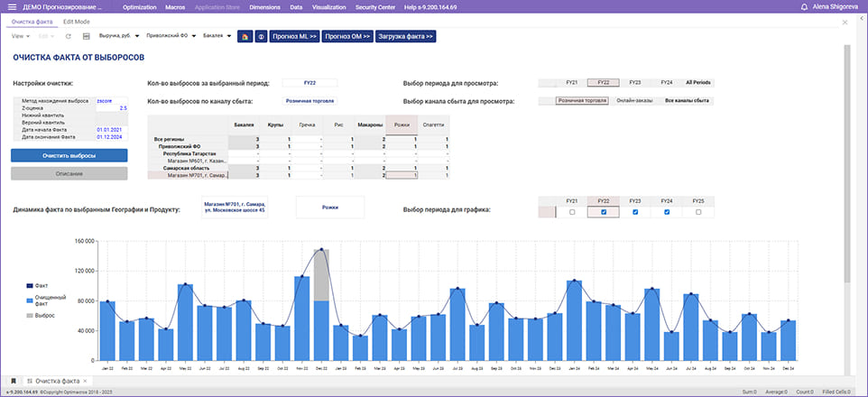Viewport: 868px width, 397px height.
Task: Click the Прогноз ML >> button
Action: (294, 36)
